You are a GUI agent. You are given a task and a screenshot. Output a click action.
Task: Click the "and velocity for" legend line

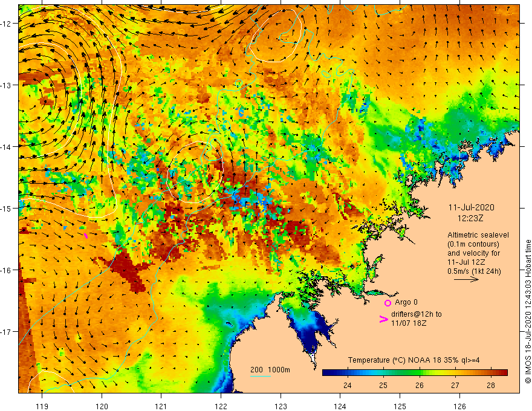click(473, 253)
